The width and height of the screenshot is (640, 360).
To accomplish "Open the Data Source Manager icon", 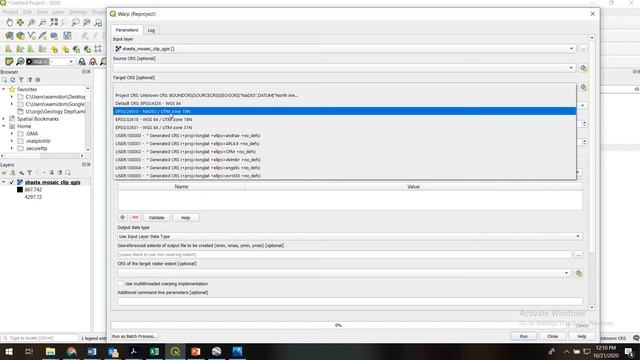I will coord(9,36).
